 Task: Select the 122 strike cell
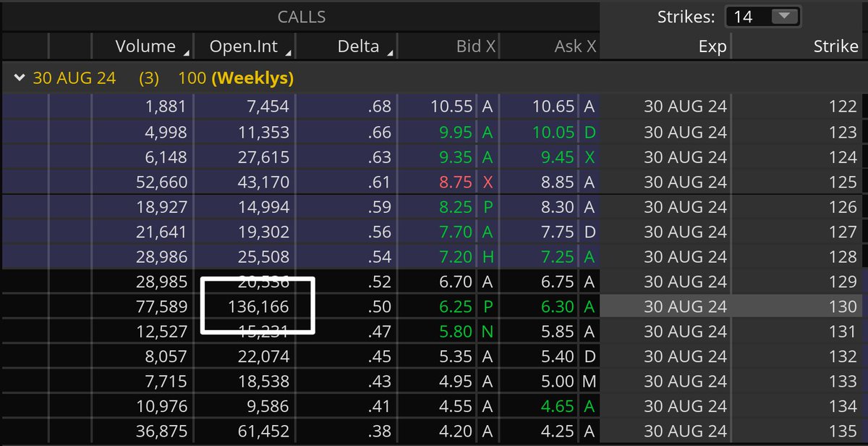point(843,107)
